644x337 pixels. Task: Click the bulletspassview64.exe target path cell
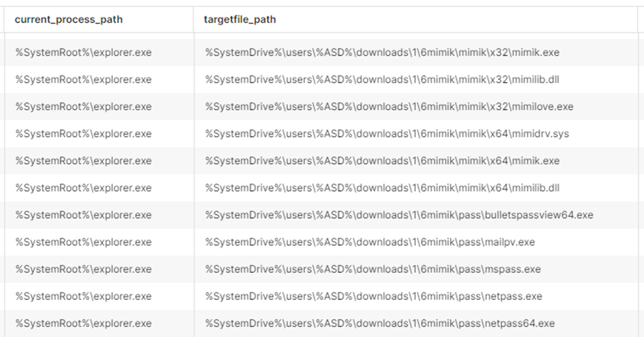click(399, 215)
